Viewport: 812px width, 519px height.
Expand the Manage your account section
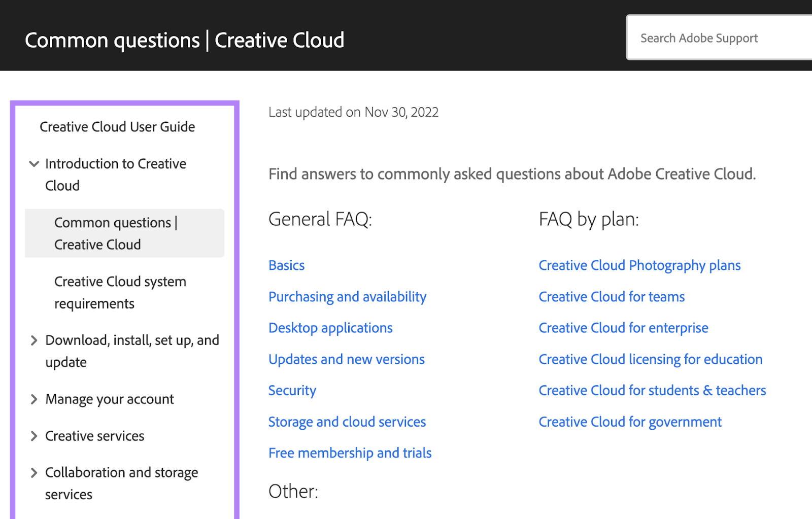[x=33, y=399]
